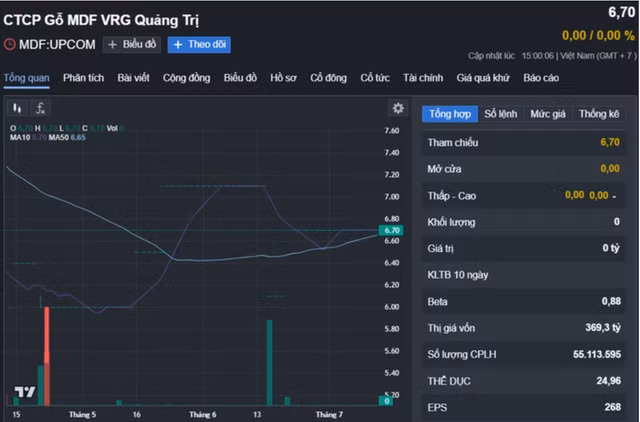Open the fx indicators icon

40,109
